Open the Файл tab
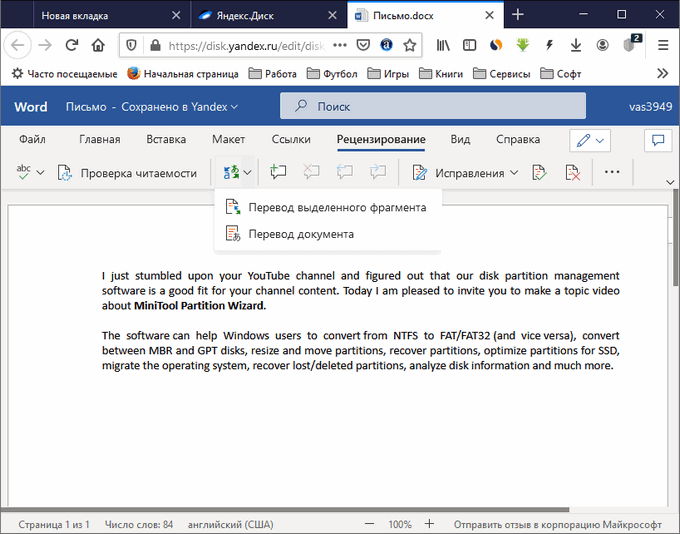 (32, 139)
